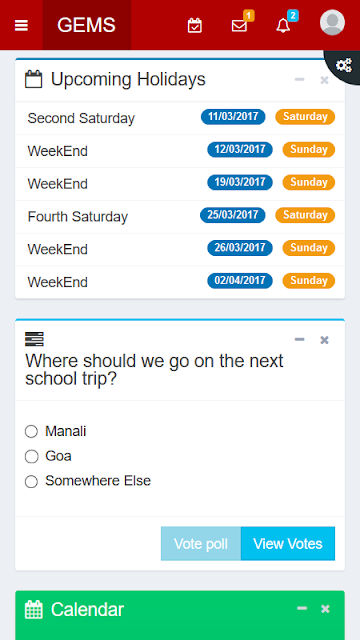Open the bell notifications icon
The width and height of the screenshot is (360, 640).
pyautogui.click(x=283, y=26)
